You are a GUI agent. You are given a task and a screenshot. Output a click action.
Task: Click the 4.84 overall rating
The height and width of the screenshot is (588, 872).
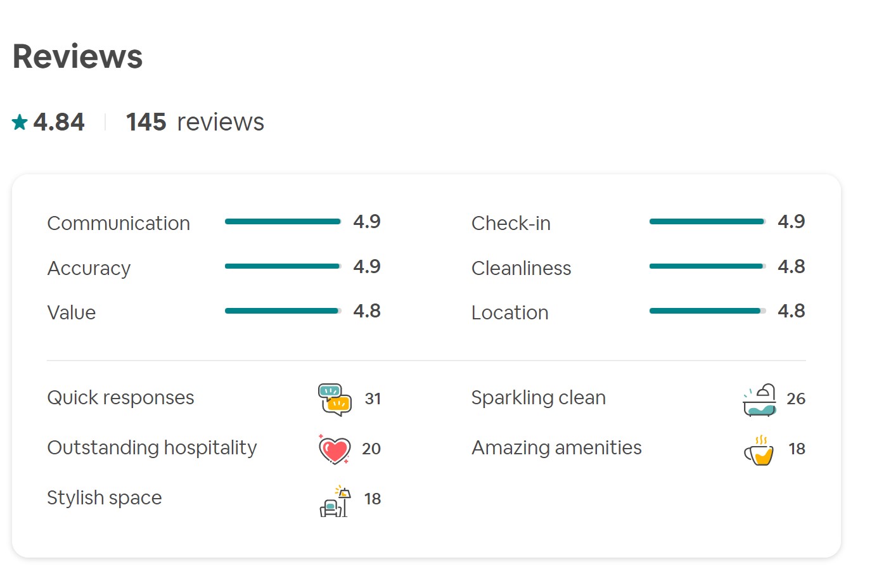click(x=58, y=122)
